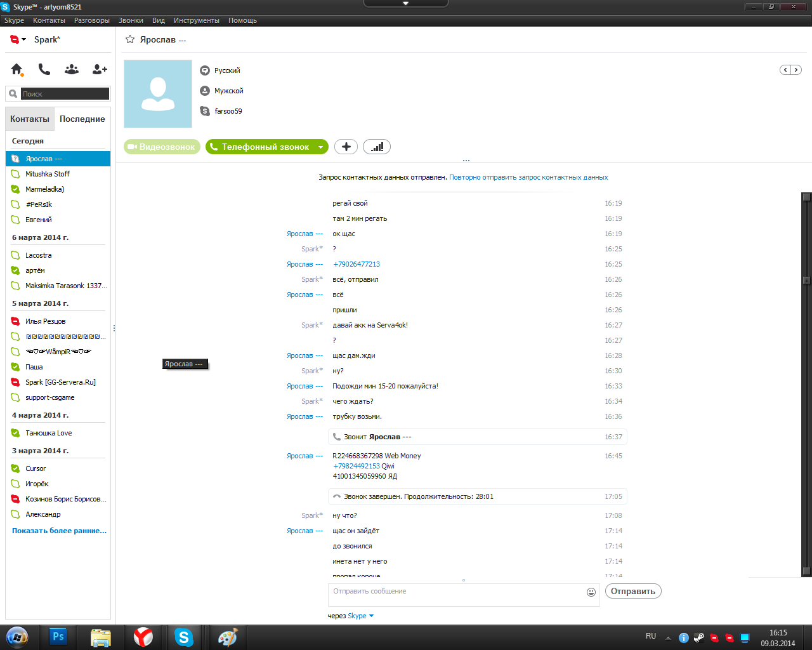Click the Windows Start button

click(17, 637)
